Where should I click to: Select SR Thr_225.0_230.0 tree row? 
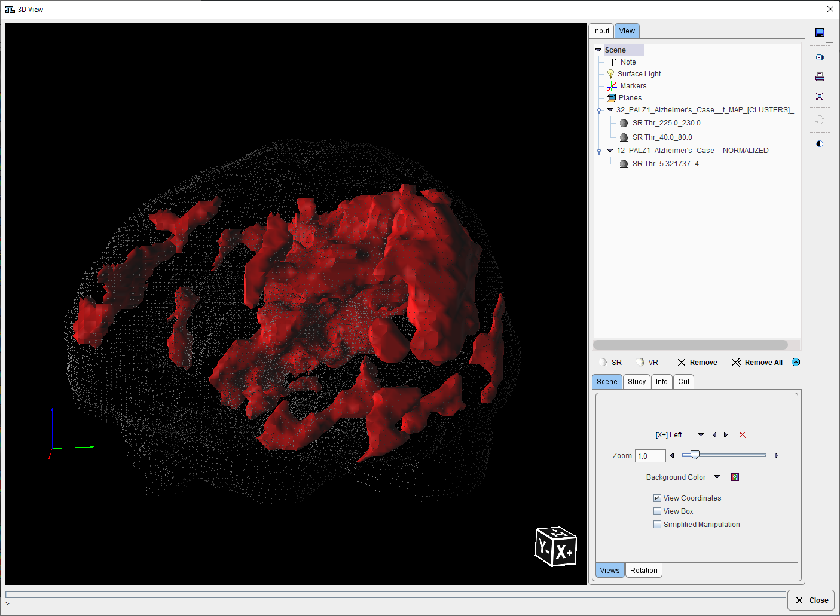[667, 123]
